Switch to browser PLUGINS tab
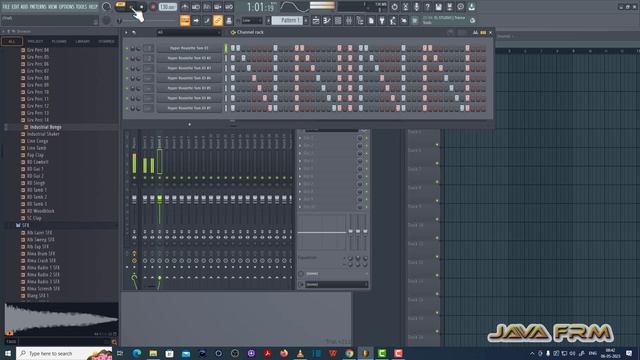640x360 pixels. click(x=59, y=41)
